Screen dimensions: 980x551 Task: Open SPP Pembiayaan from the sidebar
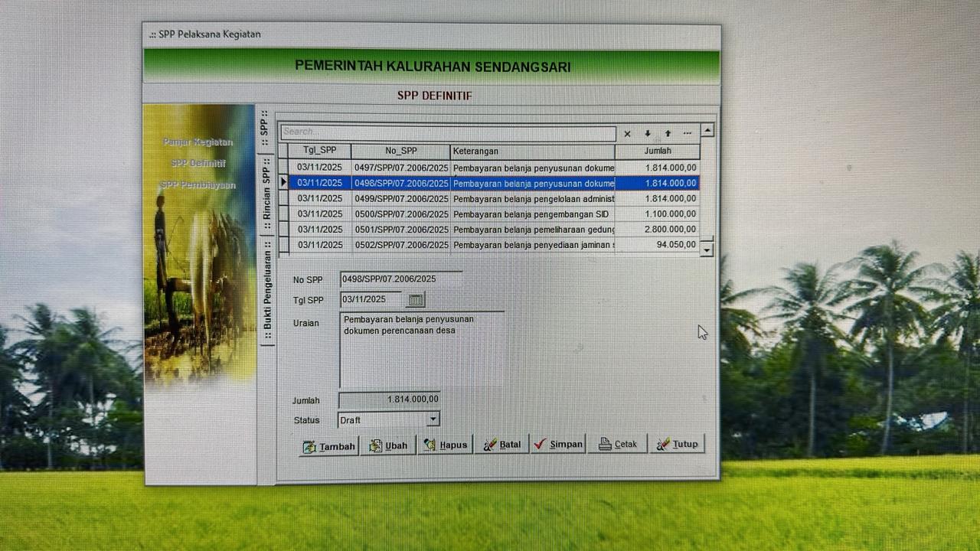click(x=198, y=185)
